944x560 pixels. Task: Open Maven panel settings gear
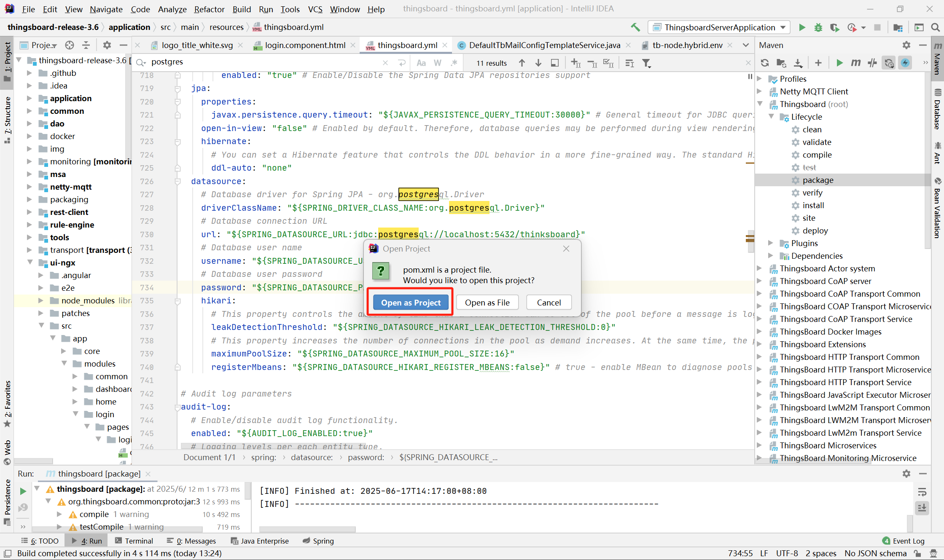(906, 45)
